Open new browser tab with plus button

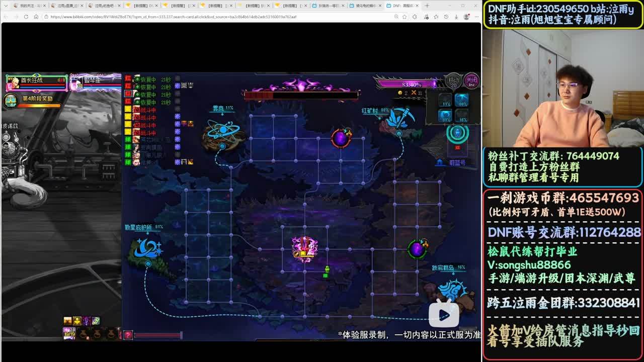[x=427, y=6]
